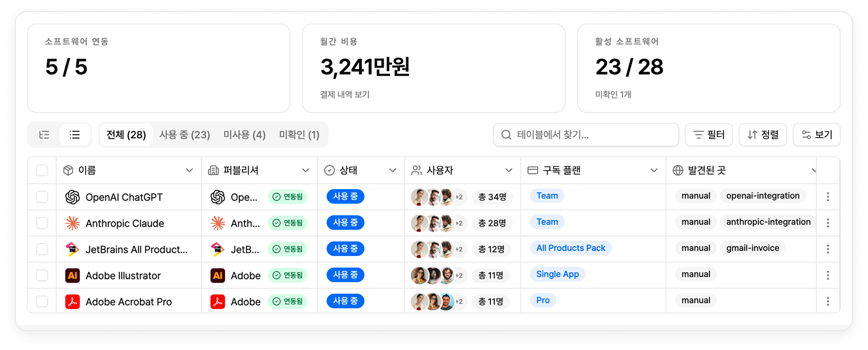
Task: Check the Adobe Illustrator row checkbox
Action: point(42,276)
